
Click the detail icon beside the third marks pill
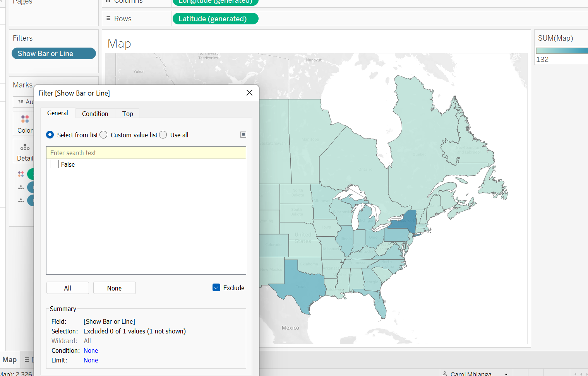[x=21, y=201]
